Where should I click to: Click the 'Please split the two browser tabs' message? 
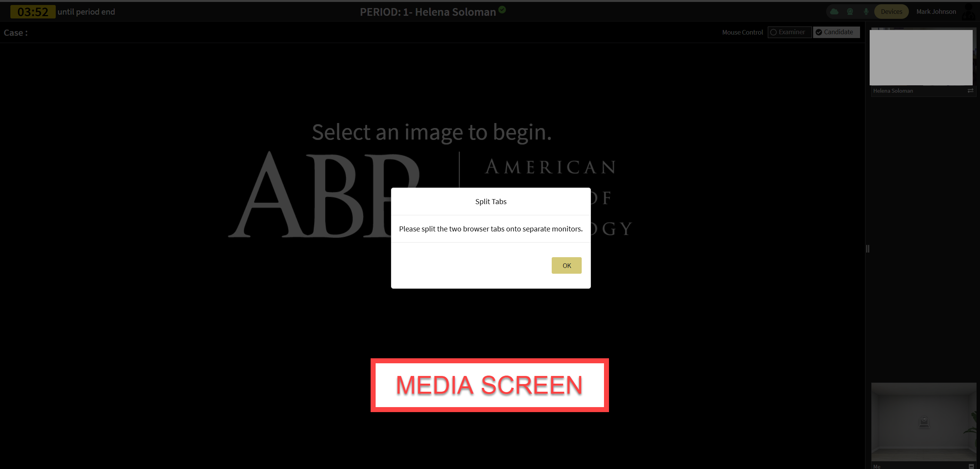[x=491, y=229]
